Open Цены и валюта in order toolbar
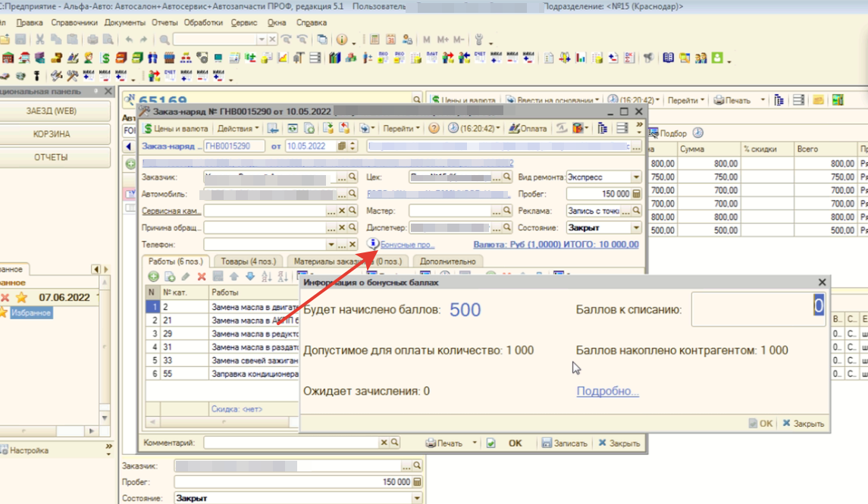The height and width of the screenshot is (504, 868). coord(176,129)
